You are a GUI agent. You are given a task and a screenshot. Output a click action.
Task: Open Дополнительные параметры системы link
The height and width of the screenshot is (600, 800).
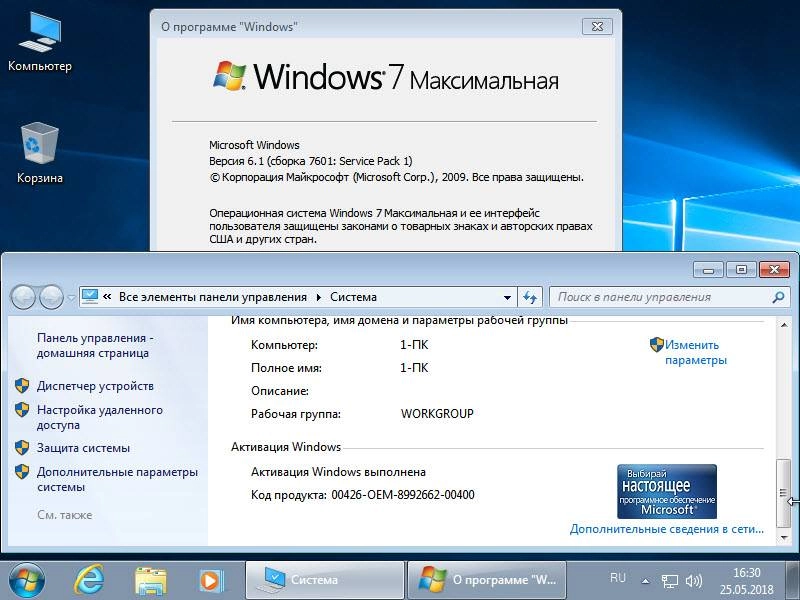117,479
